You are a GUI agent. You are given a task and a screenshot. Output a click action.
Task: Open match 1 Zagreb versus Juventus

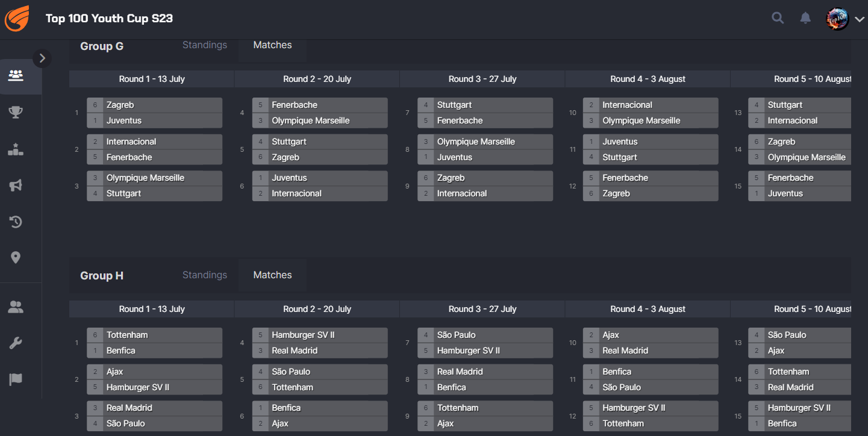pyautogui.click(x=154, y=113)
